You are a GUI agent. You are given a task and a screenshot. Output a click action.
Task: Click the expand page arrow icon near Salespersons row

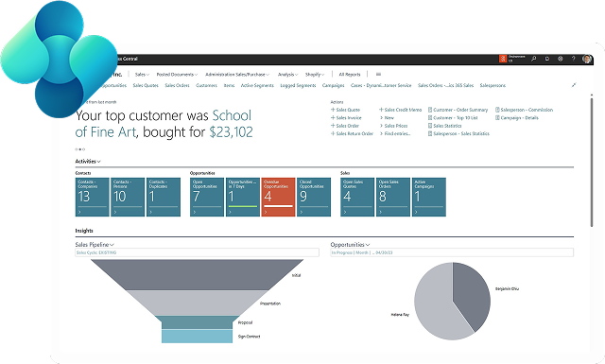(x=574, y=85)
